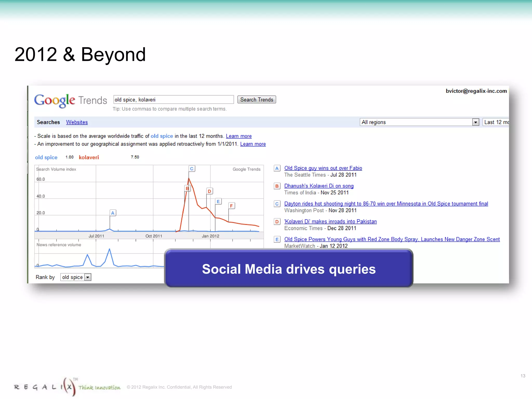Click the C icon beside the Dayton headline

point(277,204)
